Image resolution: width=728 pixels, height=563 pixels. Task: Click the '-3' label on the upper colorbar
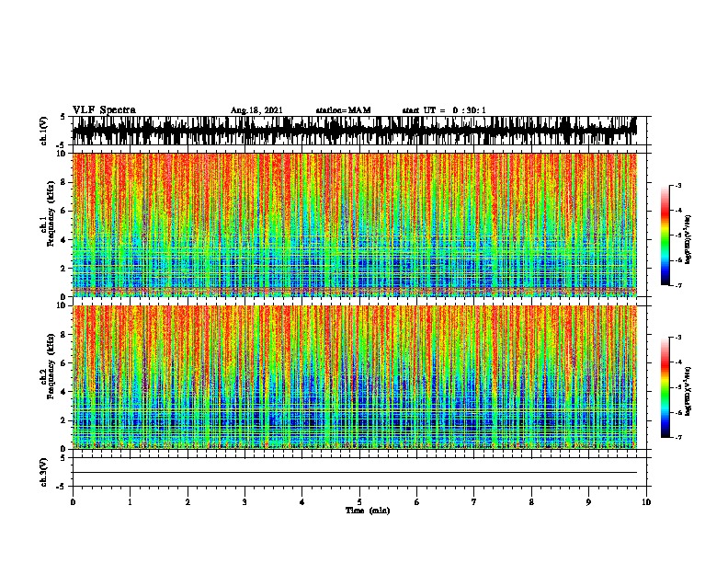[x=678, y=185]
